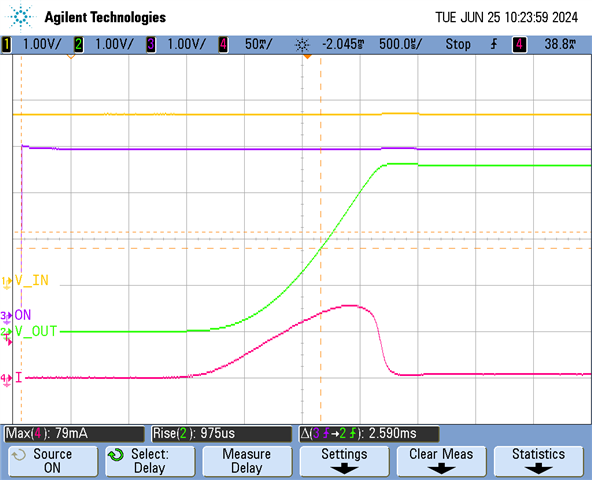Screen dimensions: 592x480
Task: Click the Agilent Technologies starburst logo
Action: [x=20, y=17]
